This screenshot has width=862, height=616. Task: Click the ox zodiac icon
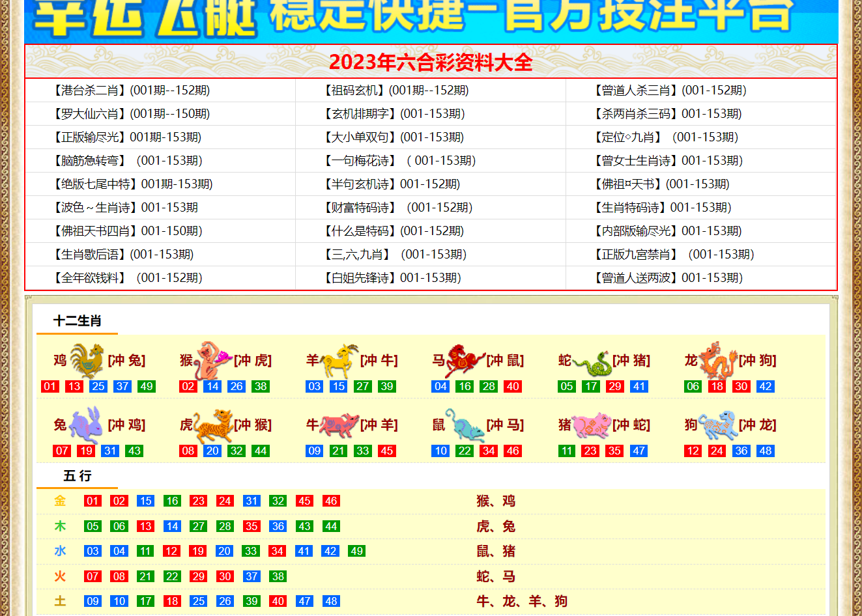[339, 426]
